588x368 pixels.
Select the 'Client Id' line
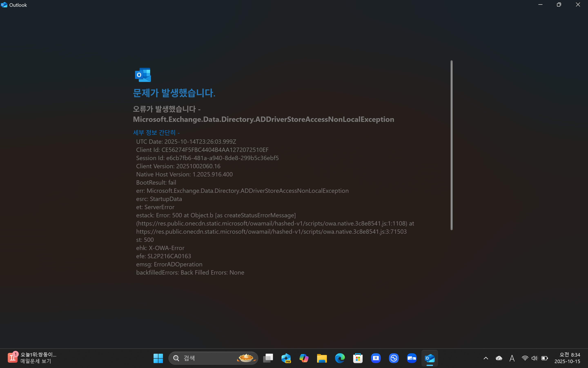pos(202,150)
